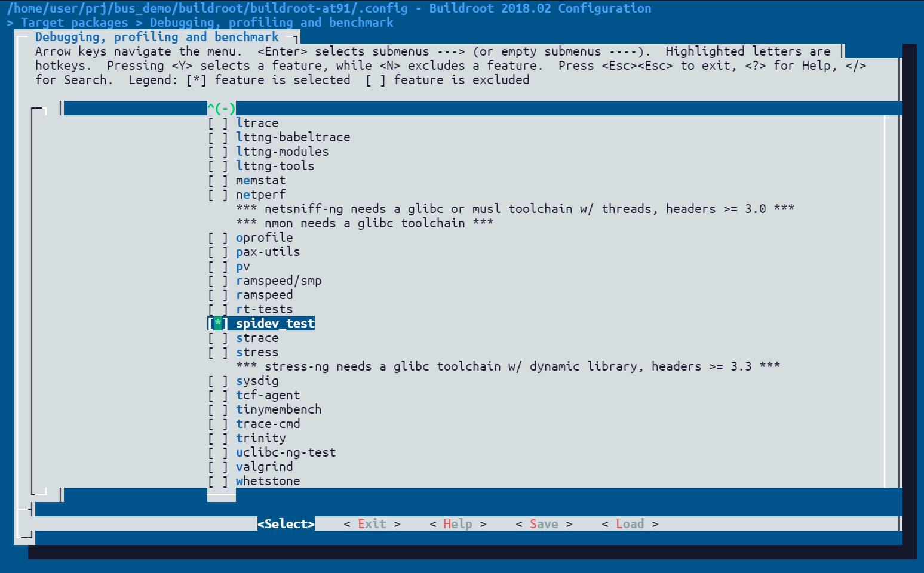The image size is (924, 573).
Task: Select the trace-cmd menu entry
Action: click(x=268, y=424)
